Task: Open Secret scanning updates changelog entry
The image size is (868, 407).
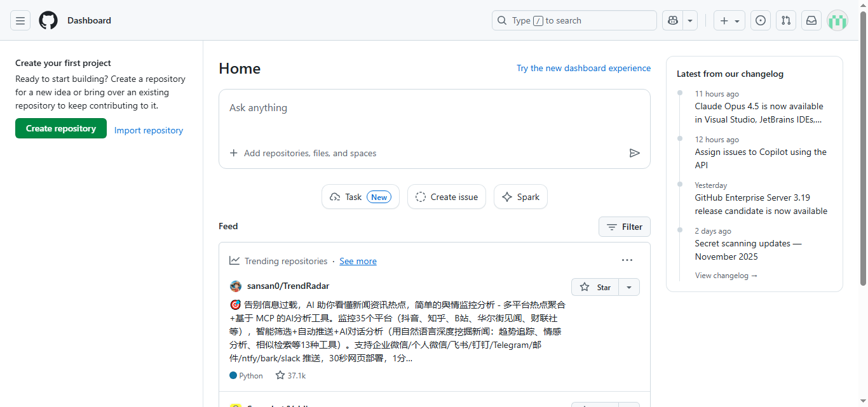Action: (x=748, y=250)
